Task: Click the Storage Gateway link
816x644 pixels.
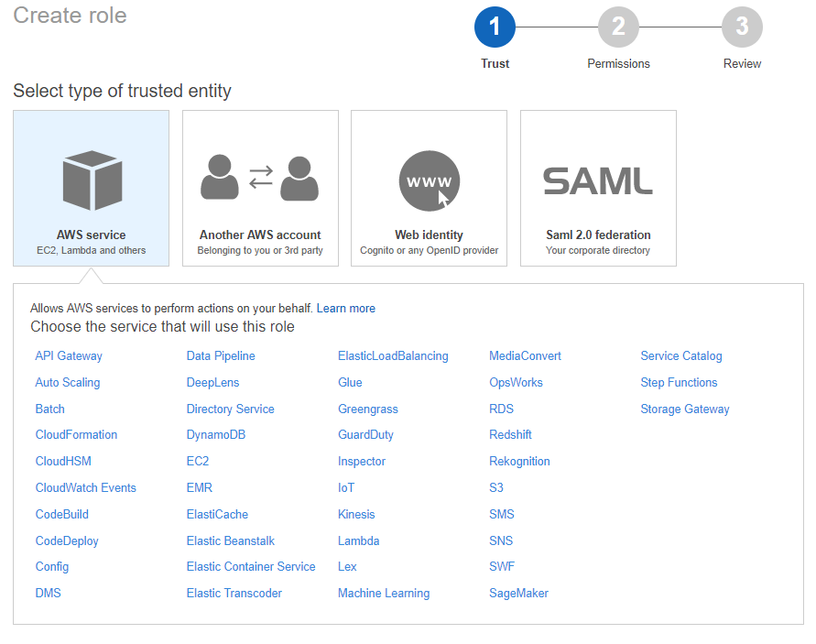Action: coord(685,409)
